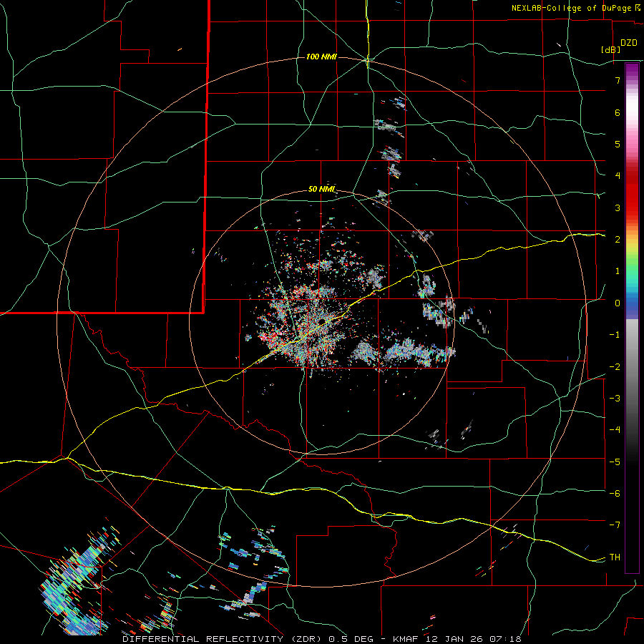Click the KMAF radar site center dot

pos(322,321)
